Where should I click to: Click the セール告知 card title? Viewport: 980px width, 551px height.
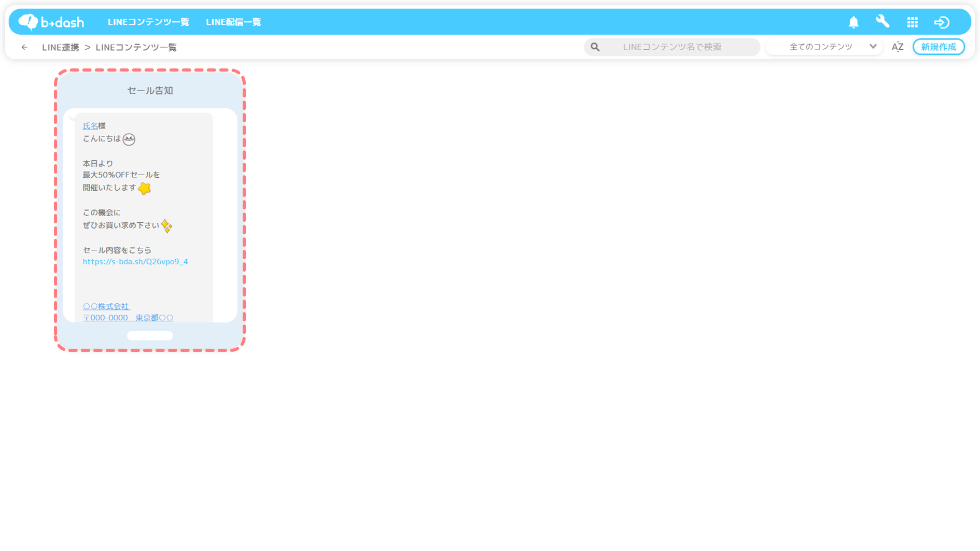point(150,90)
